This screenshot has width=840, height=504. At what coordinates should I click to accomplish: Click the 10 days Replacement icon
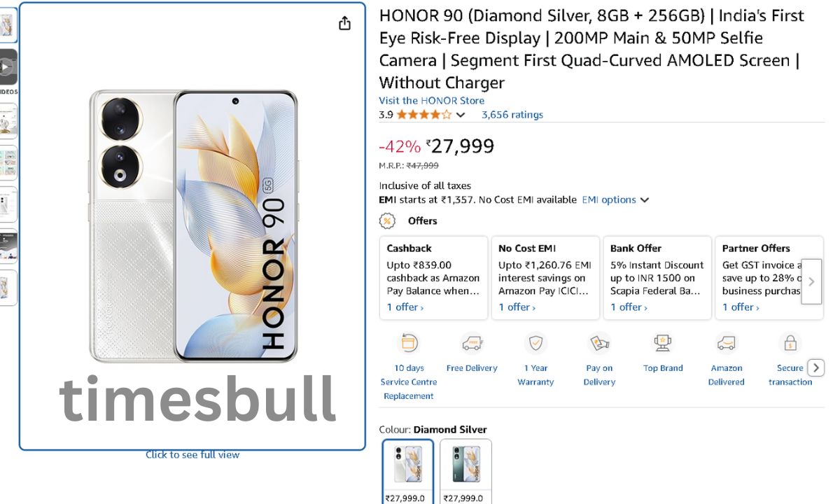coord(409,344)
